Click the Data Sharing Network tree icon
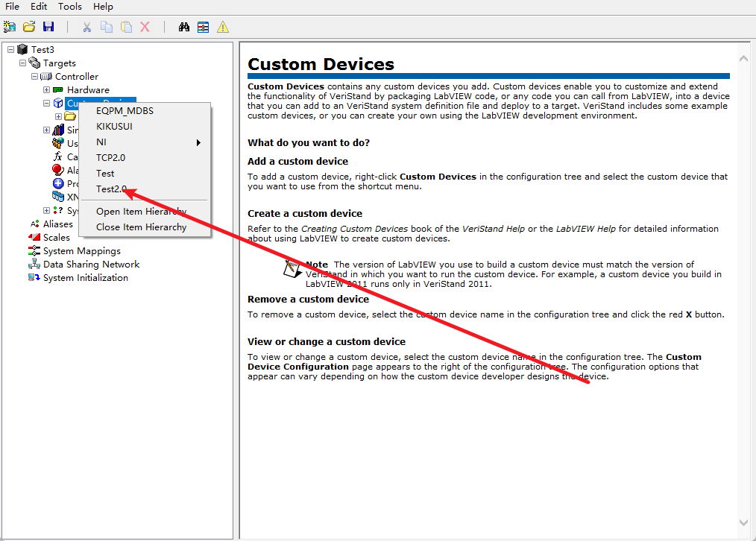 (x=34, y=264)
